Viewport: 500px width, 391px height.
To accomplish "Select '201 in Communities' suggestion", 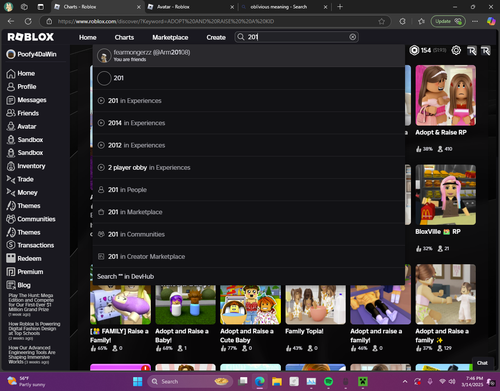I will click(249, 234).
